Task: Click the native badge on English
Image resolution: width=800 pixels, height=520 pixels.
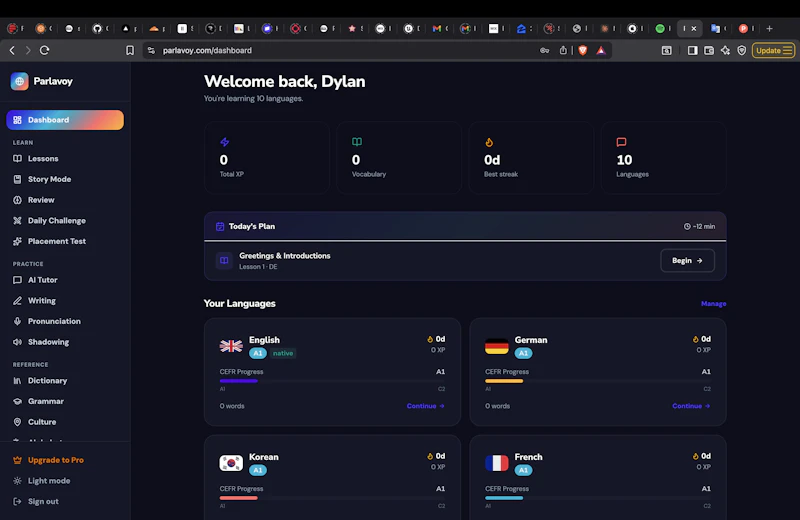Action: click(x=283, y=353)
